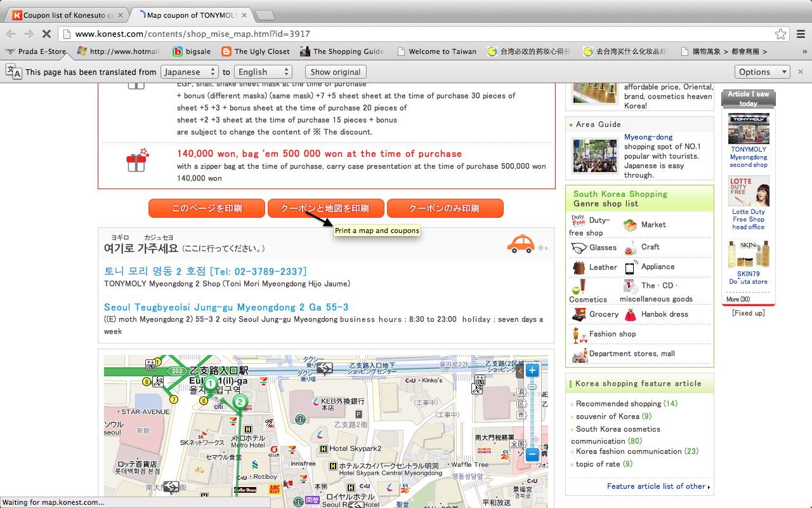Screen dimensions: 812x508
Task: Click the Google Translate bar icon
Action: pyautogui.click(x=13, y=72)
